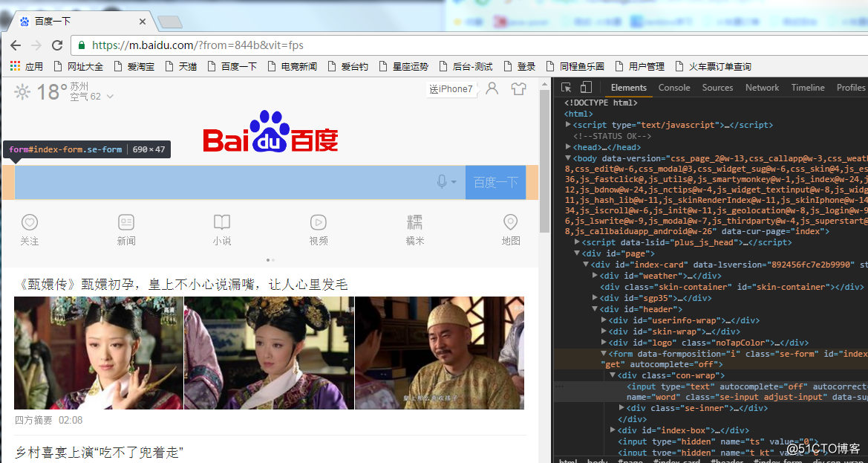Image resolution: width=868 pixels, height=463 pixels.
Task: Switch to the Sources tab
Action: (x=717, y=88)
